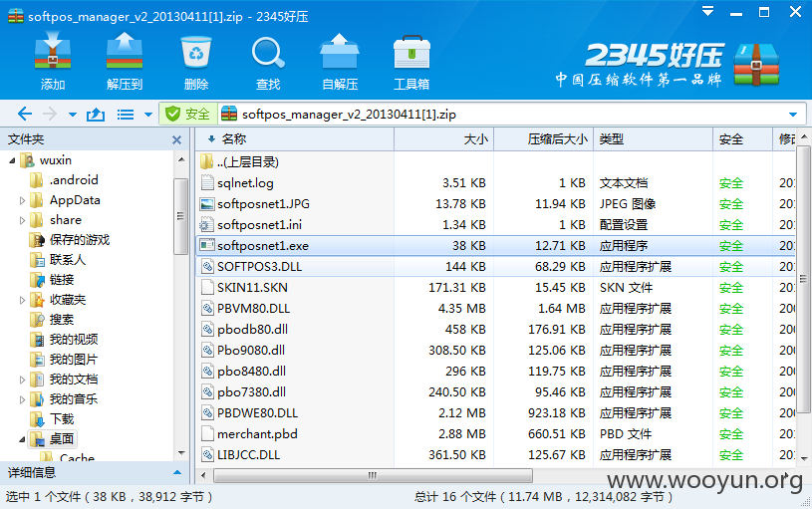This screenshot has height=509, width=812.
Task: Sort by 名称 column header
Action: [x=295, y=138]
